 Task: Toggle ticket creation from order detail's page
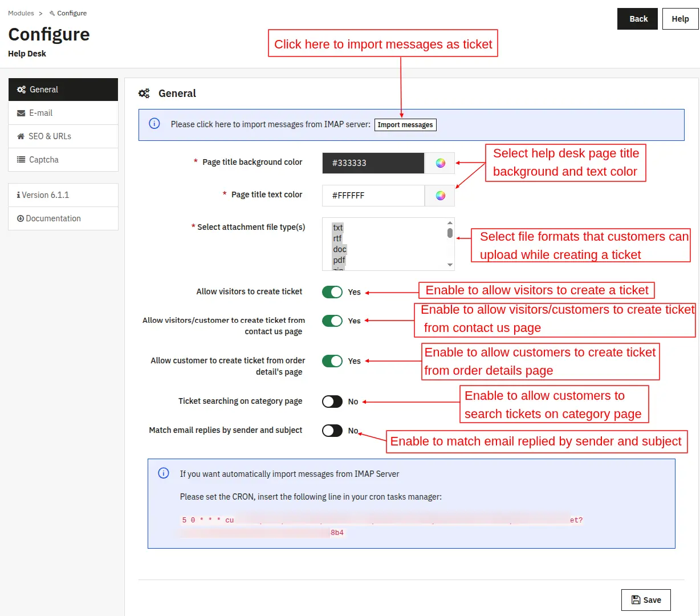click(332, 361)
